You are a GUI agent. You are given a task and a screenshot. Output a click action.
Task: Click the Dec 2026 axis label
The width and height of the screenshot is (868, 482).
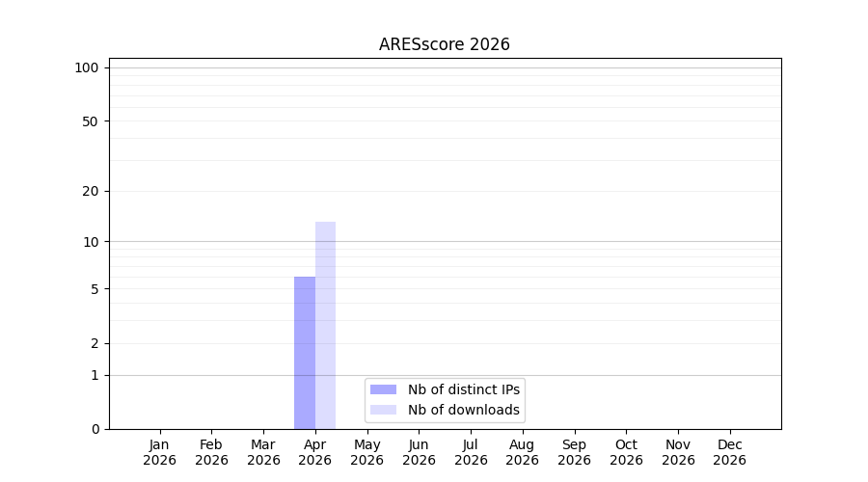[x=730, y=452]
